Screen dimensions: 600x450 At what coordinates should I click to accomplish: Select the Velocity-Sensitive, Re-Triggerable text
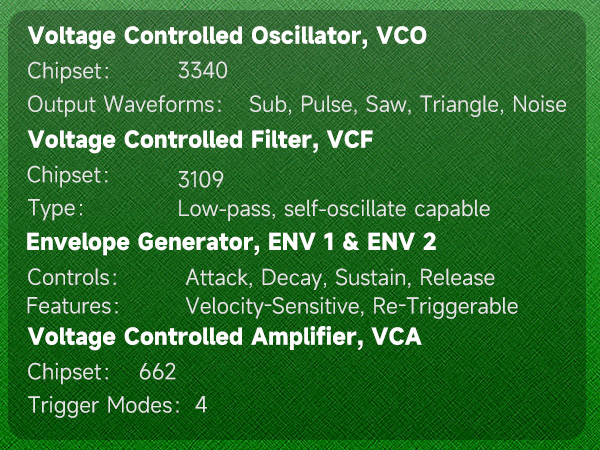(352, 305)
